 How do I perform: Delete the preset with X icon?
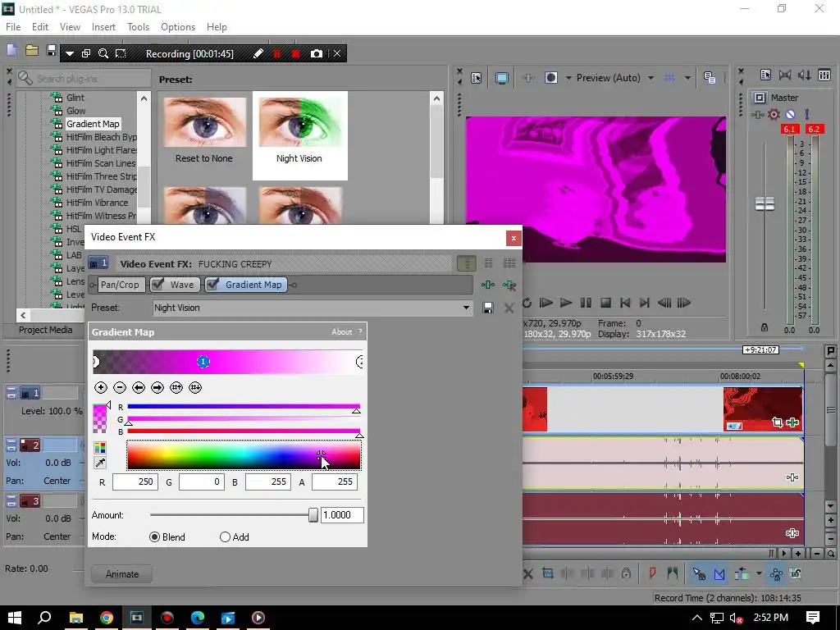509,308
